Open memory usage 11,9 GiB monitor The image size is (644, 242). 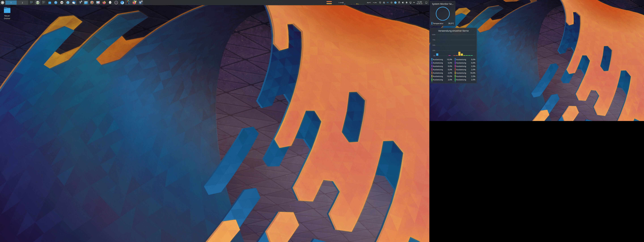341,2
